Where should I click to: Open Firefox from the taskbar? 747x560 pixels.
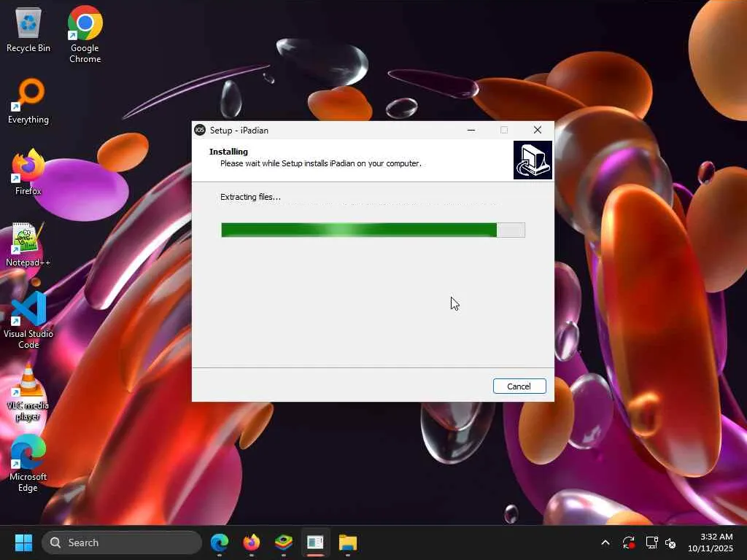click(252, 542)
